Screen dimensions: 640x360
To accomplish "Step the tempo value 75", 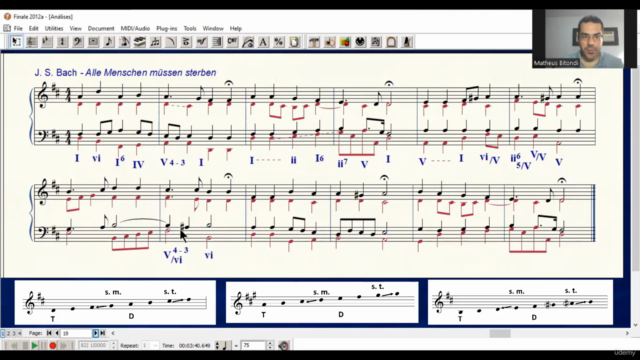I will [270, 346].
